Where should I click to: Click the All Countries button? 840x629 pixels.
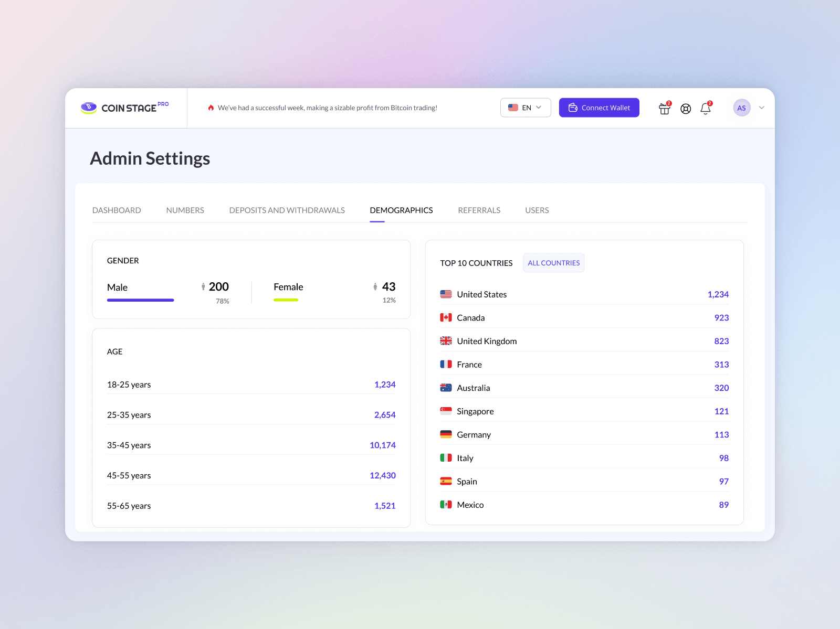click(x=553, y=263)
